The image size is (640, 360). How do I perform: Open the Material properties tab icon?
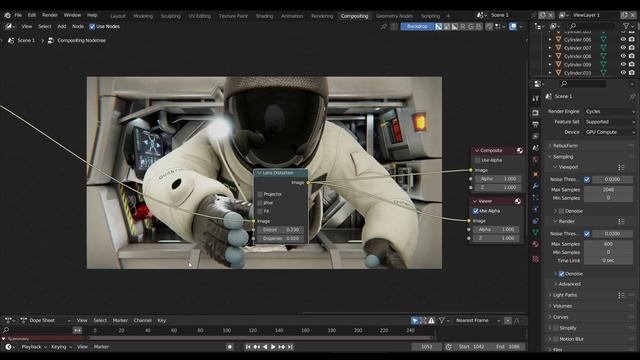click(x=536, y=244)
